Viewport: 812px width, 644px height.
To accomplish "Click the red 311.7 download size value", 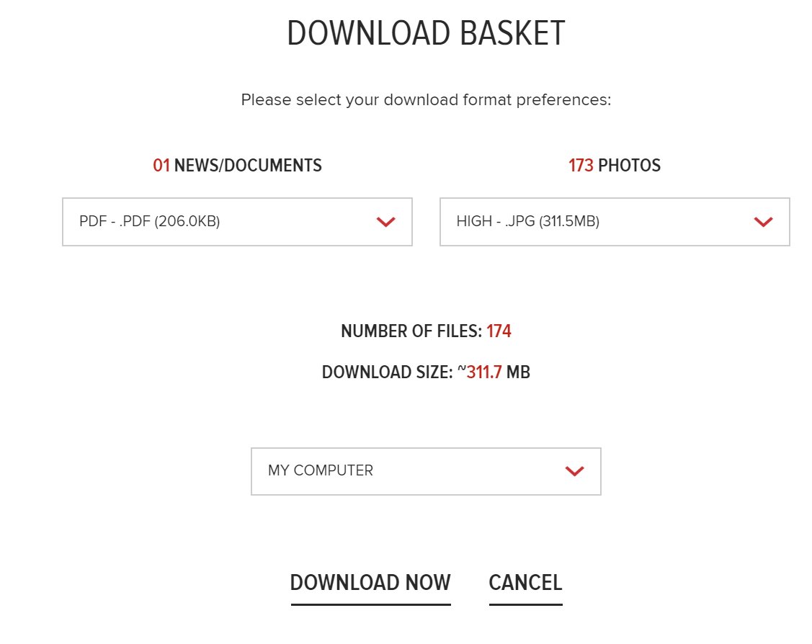I will click(484, 372).
